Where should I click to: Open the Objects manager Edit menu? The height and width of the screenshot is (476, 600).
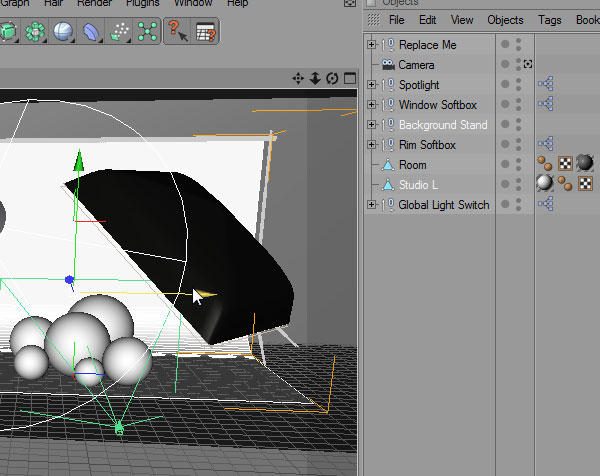(427, 20)
